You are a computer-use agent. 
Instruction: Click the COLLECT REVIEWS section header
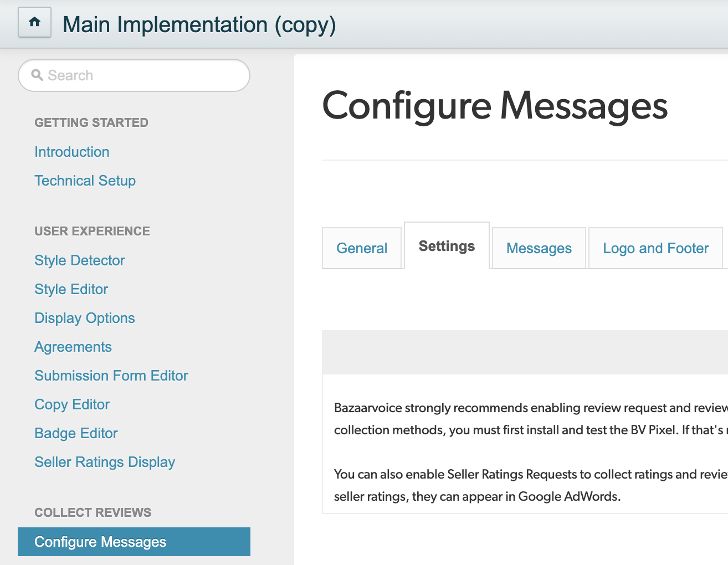coord(93,512)
